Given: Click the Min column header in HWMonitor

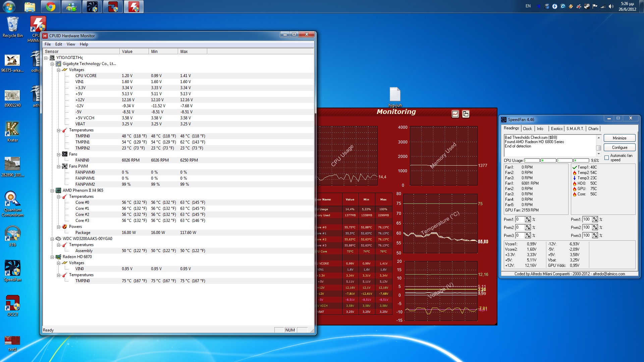Looking at the screenshot, I should [163, 51].
